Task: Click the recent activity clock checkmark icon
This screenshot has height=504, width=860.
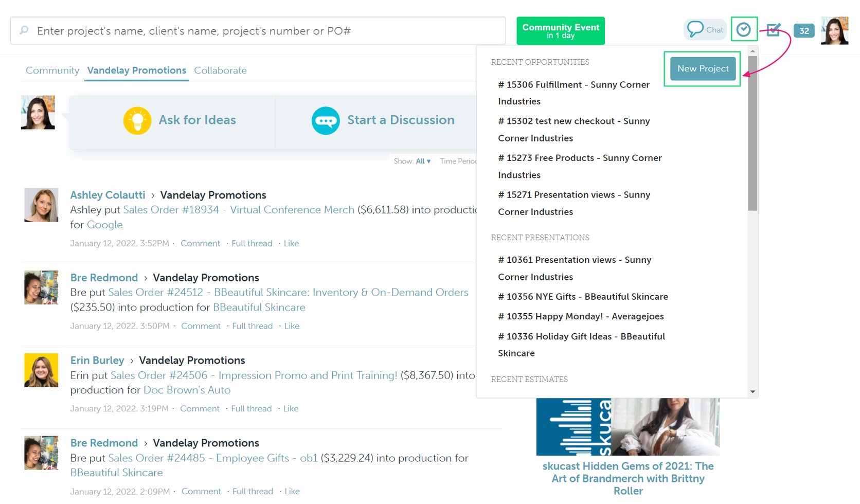Action: tap(744, 30)
